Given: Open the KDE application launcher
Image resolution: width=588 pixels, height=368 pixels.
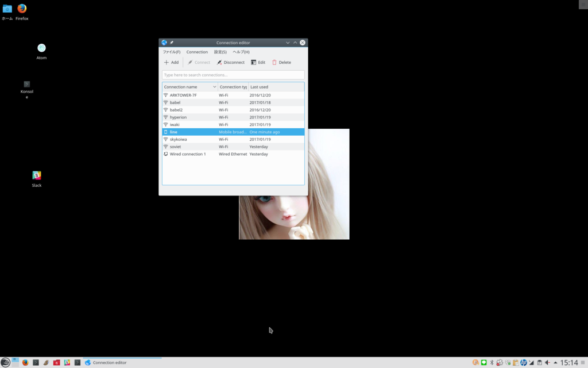Looking at the screenshot, I should 6,362.
